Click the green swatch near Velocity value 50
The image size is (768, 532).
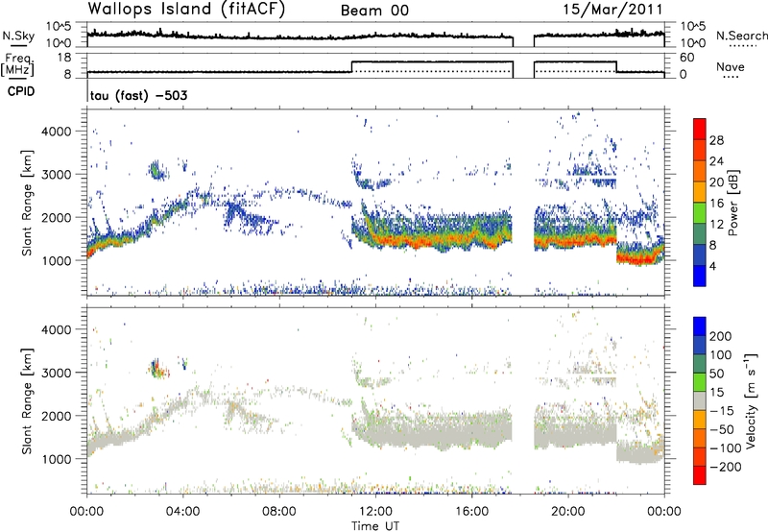click(700, 382)
